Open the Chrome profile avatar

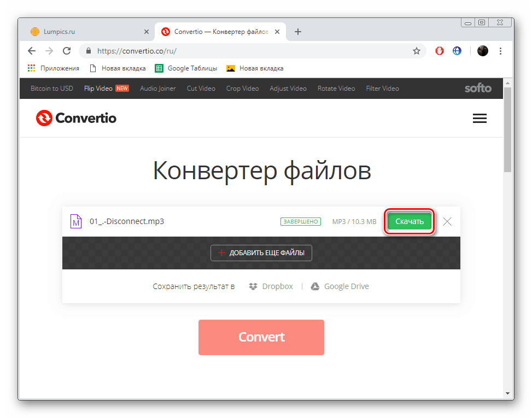coord(482,51)
